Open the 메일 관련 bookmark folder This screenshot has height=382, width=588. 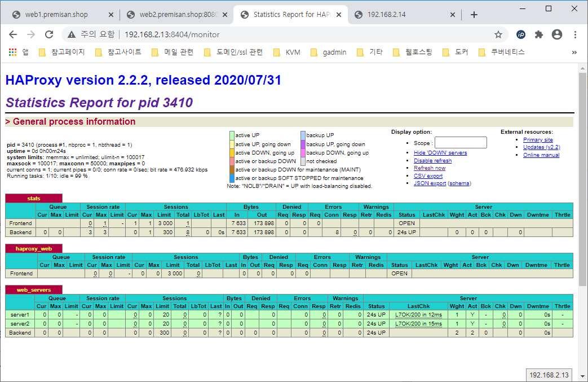(x=173, y=52)
